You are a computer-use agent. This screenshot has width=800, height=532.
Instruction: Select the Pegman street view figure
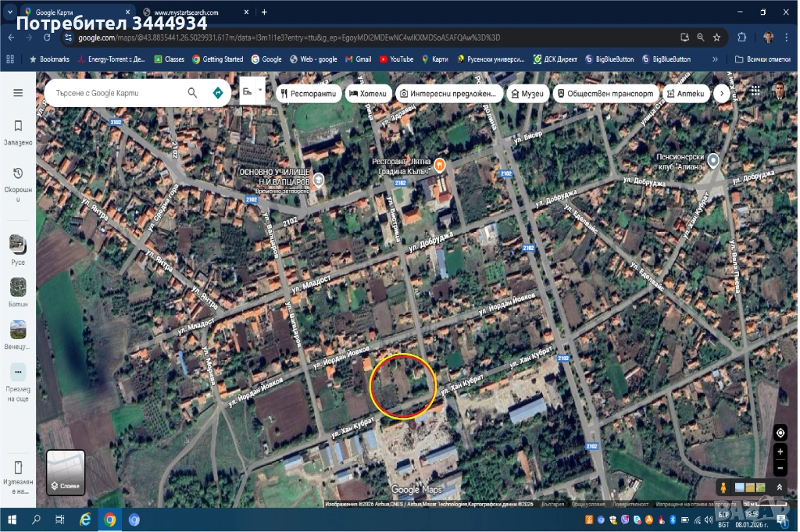point(723,487)
